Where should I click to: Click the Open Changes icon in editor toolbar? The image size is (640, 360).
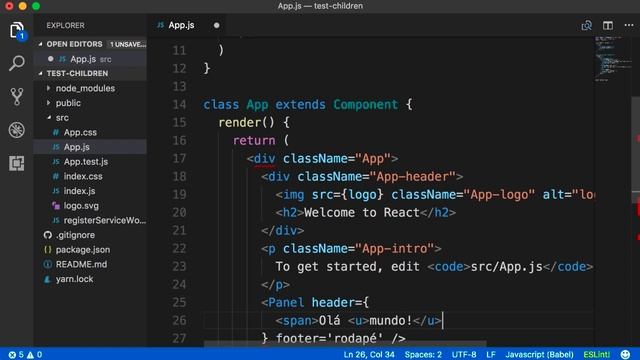(587, 25)
